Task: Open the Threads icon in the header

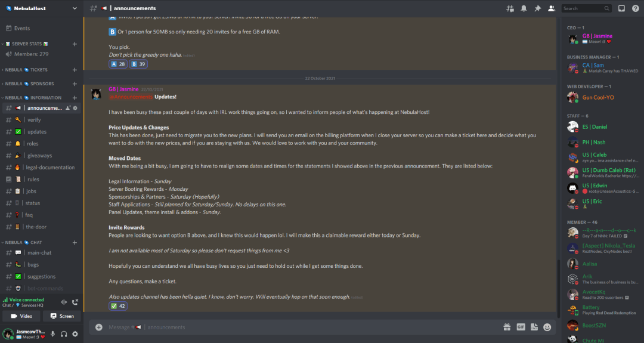Action: [510, 8]
